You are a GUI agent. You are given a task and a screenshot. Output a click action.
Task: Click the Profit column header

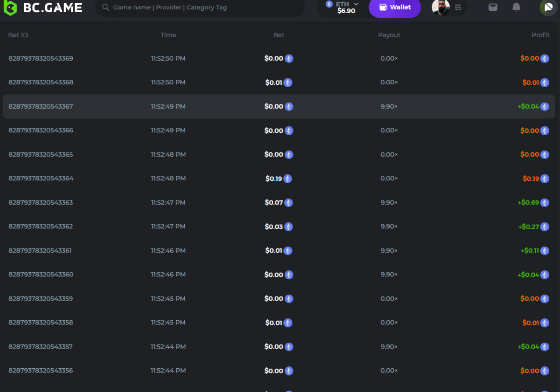point(540,35)
